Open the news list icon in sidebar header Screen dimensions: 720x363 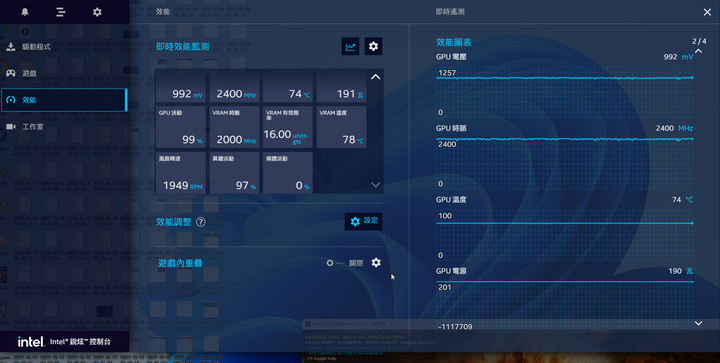tap(61, 12)
